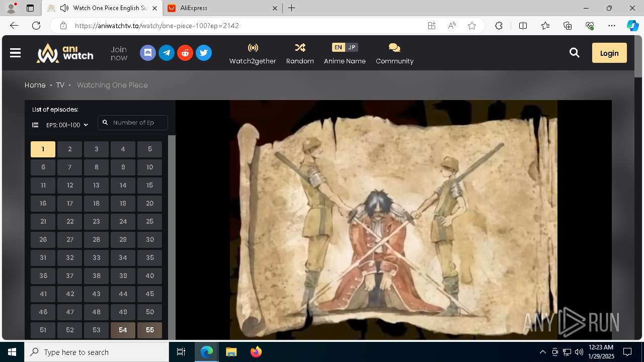Select episode 30
Screen dimensions: 644x362
(x=149, y=240)
